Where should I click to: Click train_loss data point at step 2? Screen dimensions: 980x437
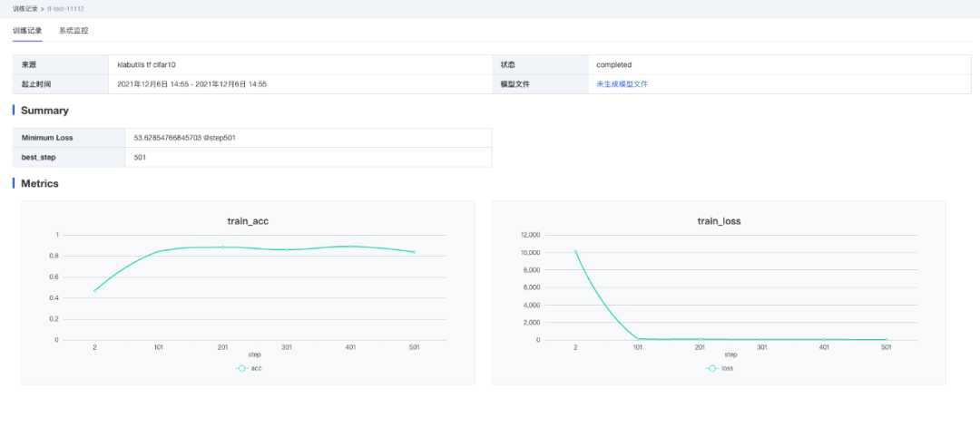point(575,251)
